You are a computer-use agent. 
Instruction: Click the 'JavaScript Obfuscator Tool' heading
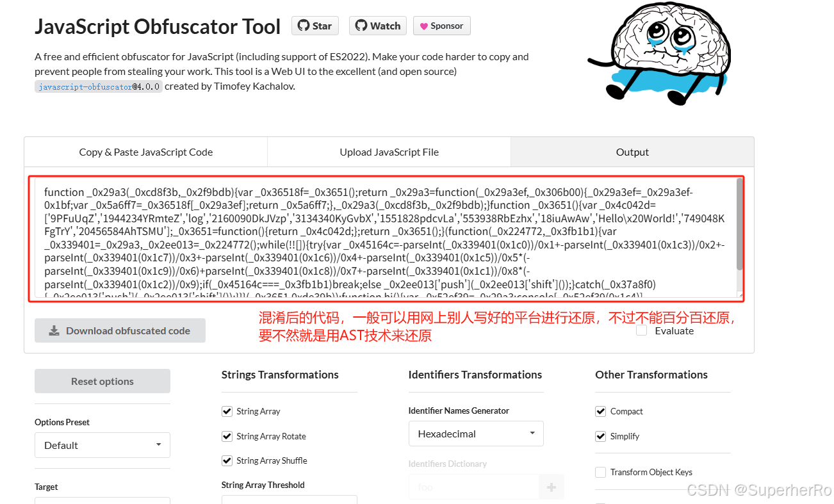pos(158,26)
